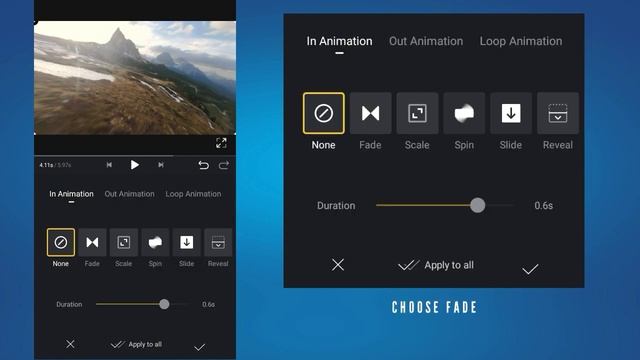Cancel animation with X in enlarged panel
Screen dimensions: 640x360
tap(338, 265)
